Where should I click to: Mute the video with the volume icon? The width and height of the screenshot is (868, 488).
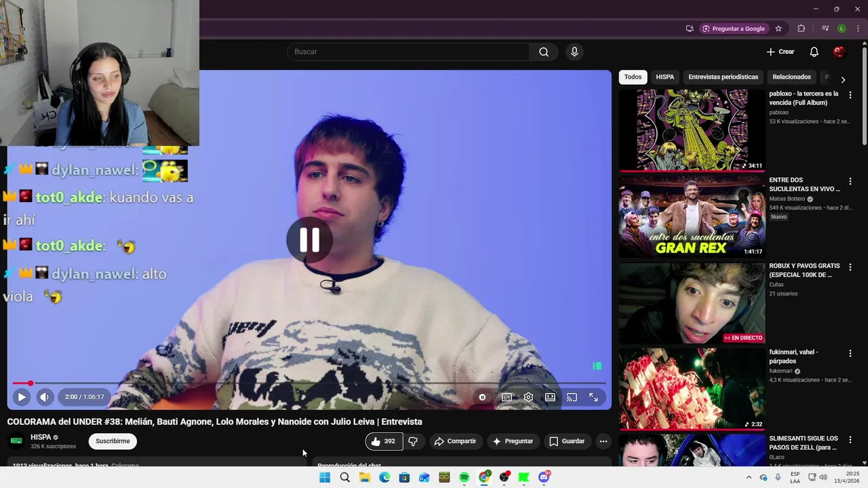[45, 397]
